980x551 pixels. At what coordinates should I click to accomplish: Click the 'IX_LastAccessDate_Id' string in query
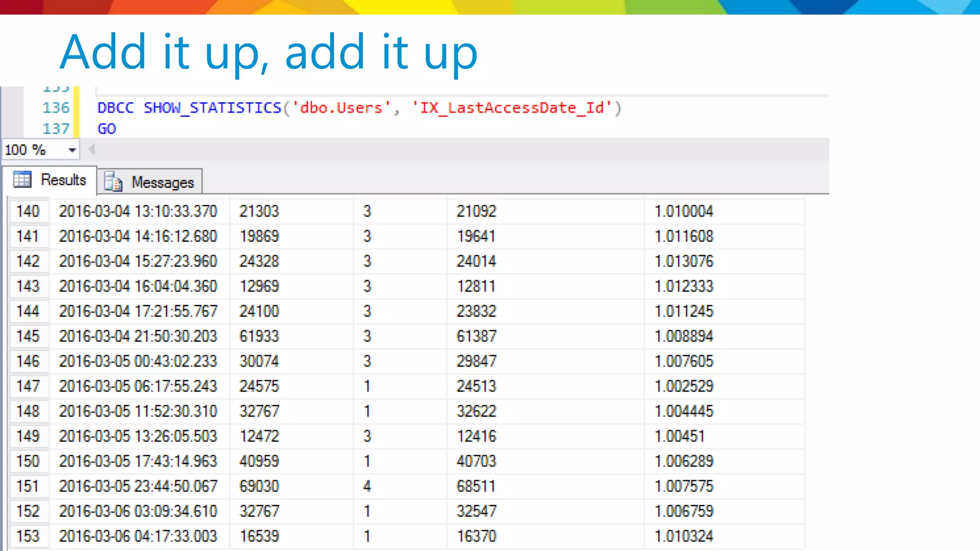click(x=512, y=108)
